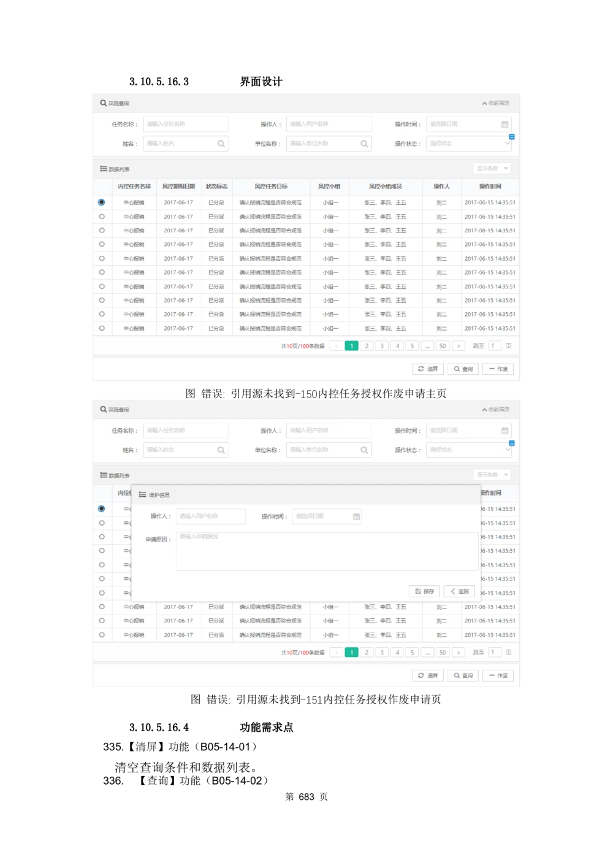This screenshot has width=613, height=868.
Task: Click the 清屏 refresh button in the upper panel
Action: coord(428,369)
